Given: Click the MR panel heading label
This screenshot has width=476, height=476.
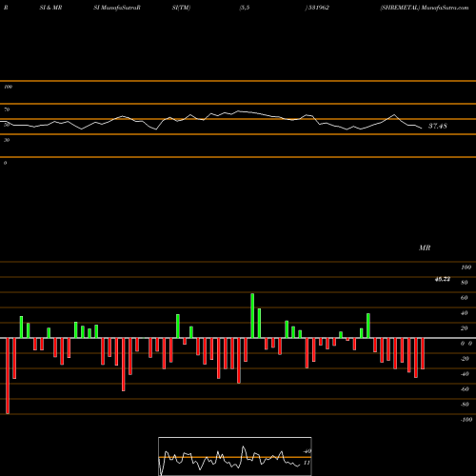Looking at the screenshot, I should [425, 248].
